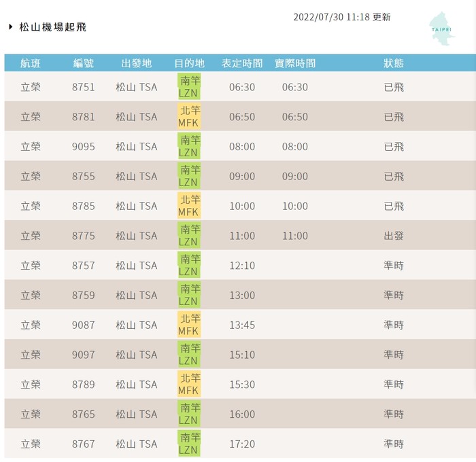476x462 pixels.
Task: Click the 13:45 scheduled time
Action: pyautogui.click(x=242, y=325)
